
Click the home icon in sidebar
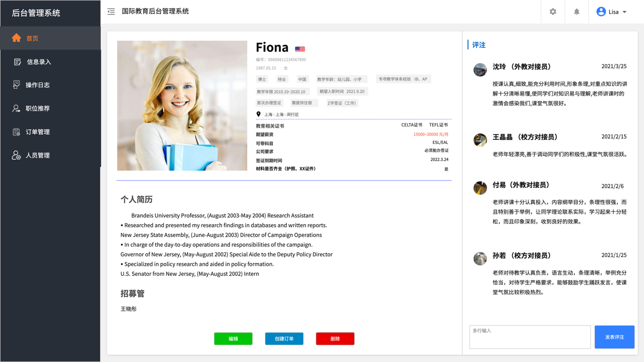click(x=17, y=38)
